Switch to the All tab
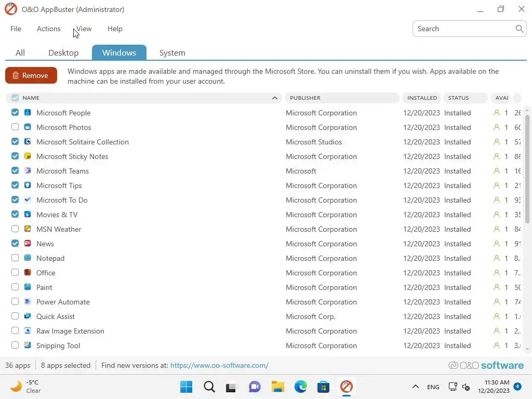532x399 pixels. point(20,53)
